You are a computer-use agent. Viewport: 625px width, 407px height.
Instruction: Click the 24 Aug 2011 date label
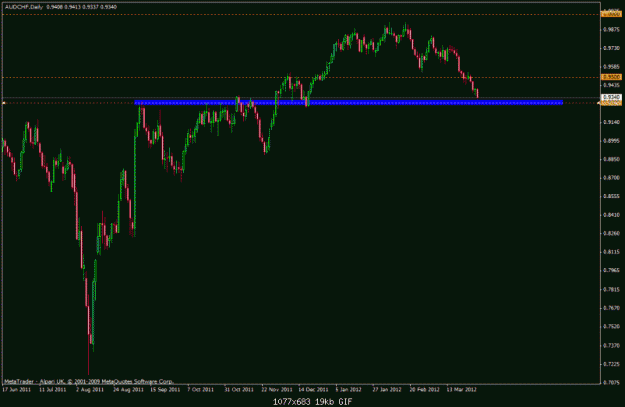[x=128, y=389]
